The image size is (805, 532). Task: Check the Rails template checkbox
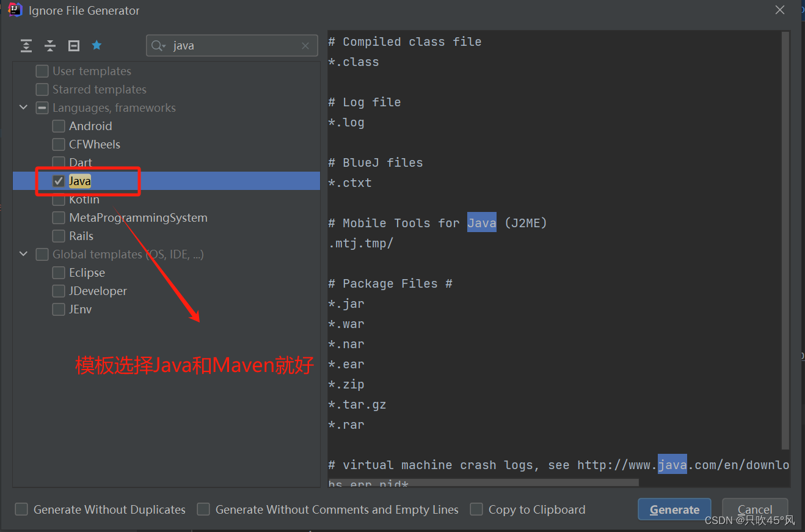pyautogui.click(x=59, y=236)
